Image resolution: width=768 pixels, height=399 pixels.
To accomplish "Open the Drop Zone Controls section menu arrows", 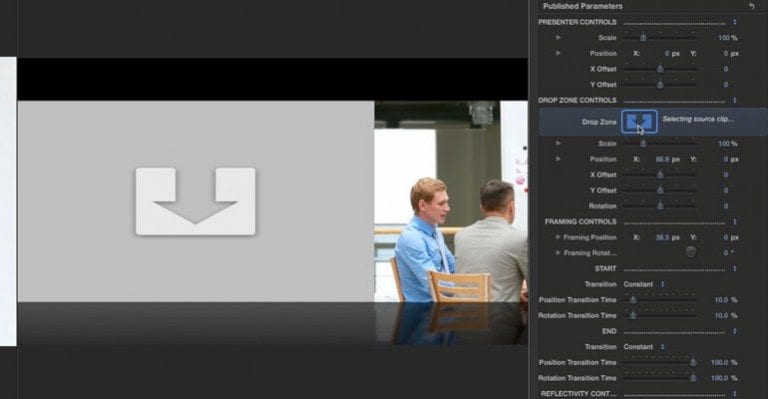I will 735,100.
